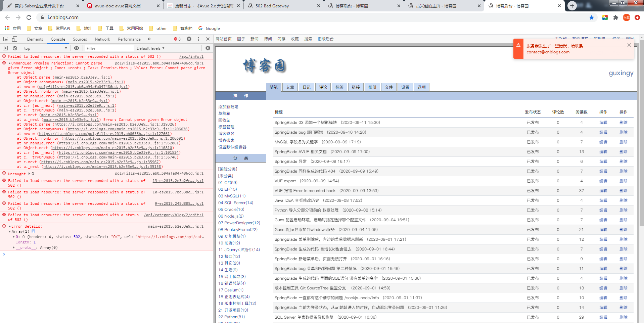Open DevTools settings gear

pyautogui.click(x=189, y=39)
